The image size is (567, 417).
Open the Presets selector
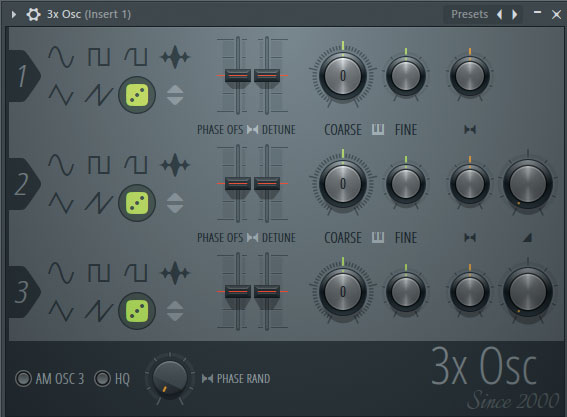tap(469, 14)
